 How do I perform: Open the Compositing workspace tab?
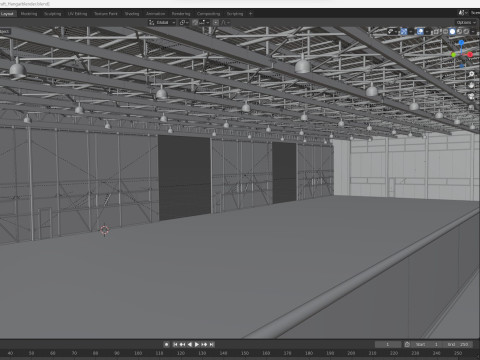(208, 14)
